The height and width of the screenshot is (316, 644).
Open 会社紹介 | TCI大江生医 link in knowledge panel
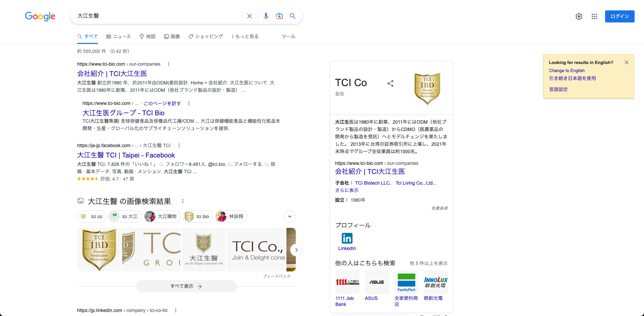pos(370,172)
